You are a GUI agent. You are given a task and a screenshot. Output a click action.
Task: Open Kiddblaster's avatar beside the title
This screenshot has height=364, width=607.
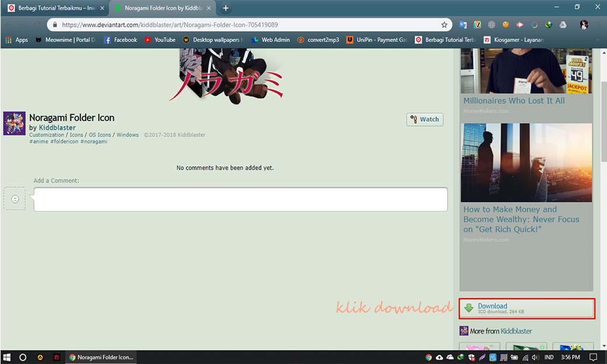[15, 124]
